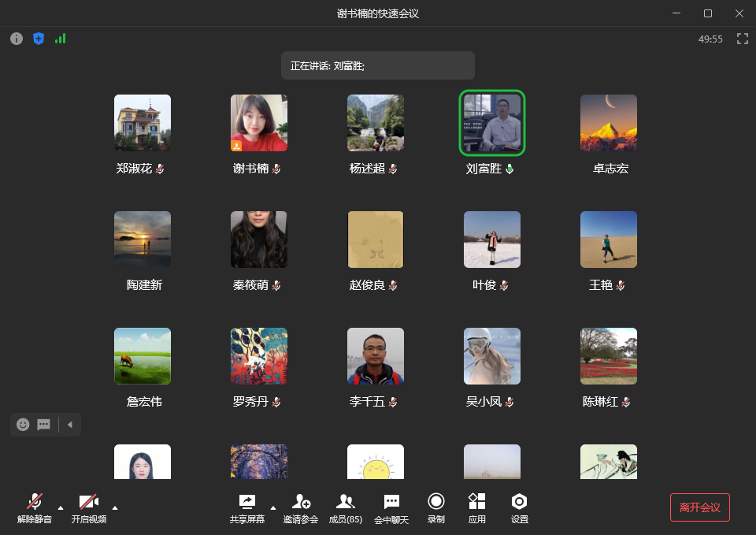The image size is (756, 535).
Task: Collapse the reaction bar with the arrow
Action: point(70,425)
